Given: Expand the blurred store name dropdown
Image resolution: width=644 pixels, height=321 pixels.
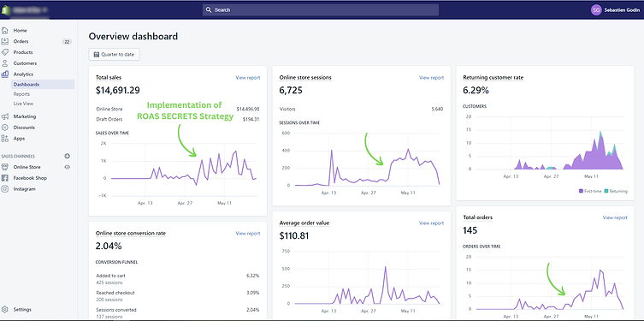Looking at the screenshot, I should point(28,9).
